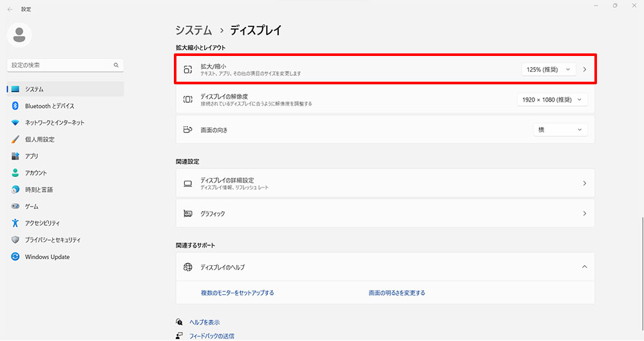Select システム in the sidebar

pyautogui.click(x=65, y=89)
